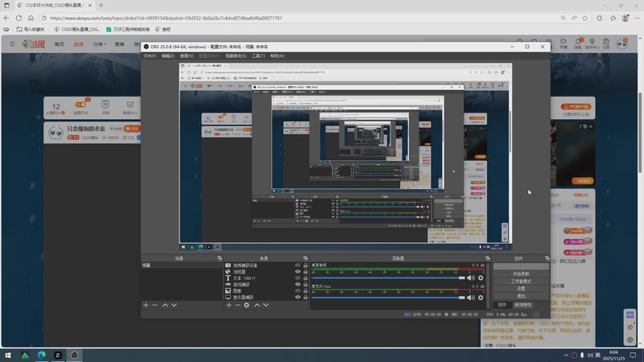This screenshot has width=644, height=362.
Task: Close the 广告 ad with X
Action: point(591,126)
